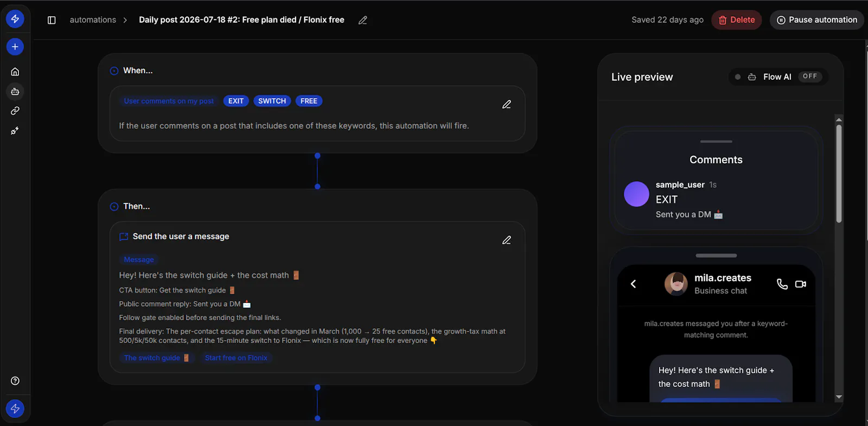Click the live preview scrollbar thumb
The width and height of the screenshot is (868, 426).
pyautogui.click(x=839, y=174)
